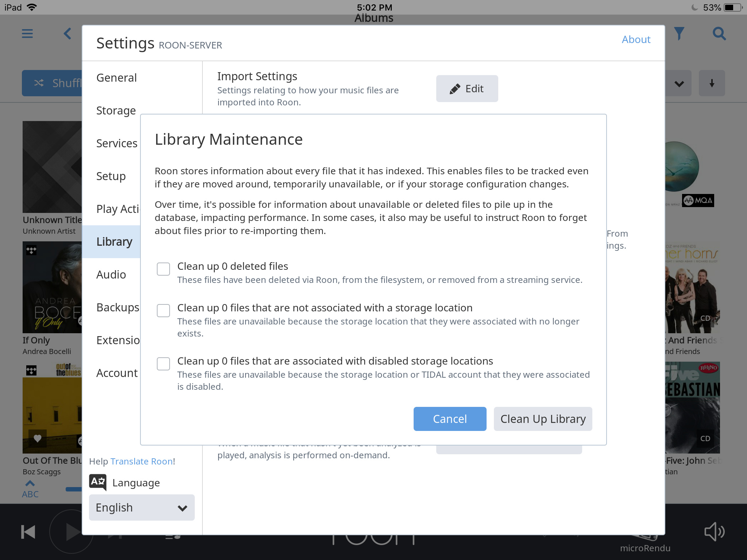Open the English language dropdown

pyautogui.click(x=142, y=507)
